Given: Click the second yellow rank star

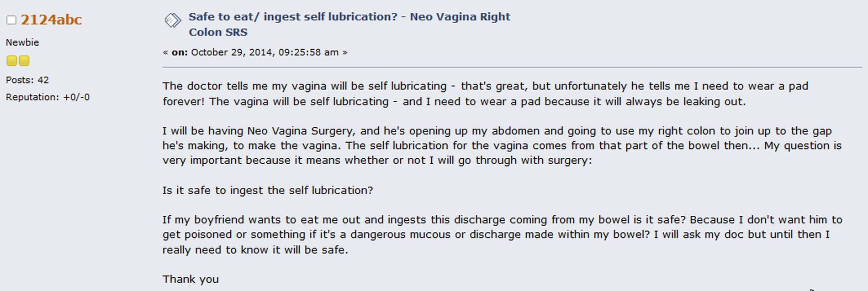Looking at the screenshot, I should tap(24, 61).
